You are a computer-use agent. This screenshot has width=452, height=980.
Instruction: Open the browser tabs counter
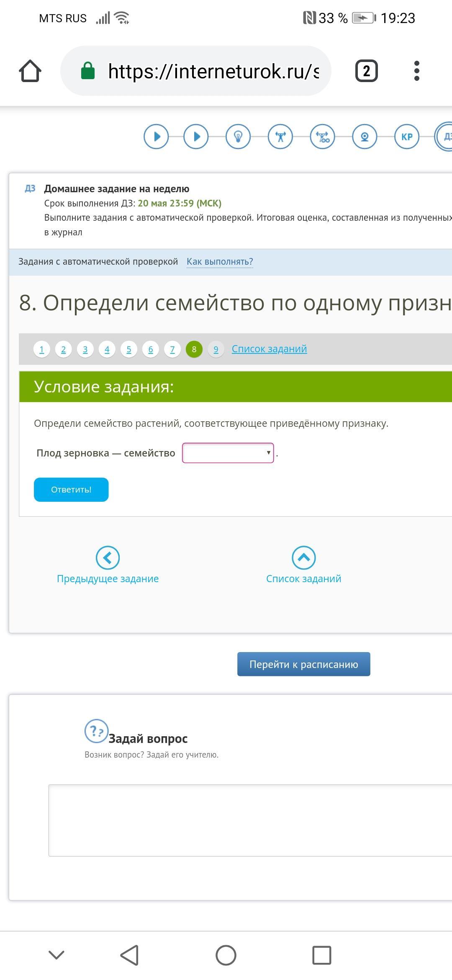pos(366,71)
